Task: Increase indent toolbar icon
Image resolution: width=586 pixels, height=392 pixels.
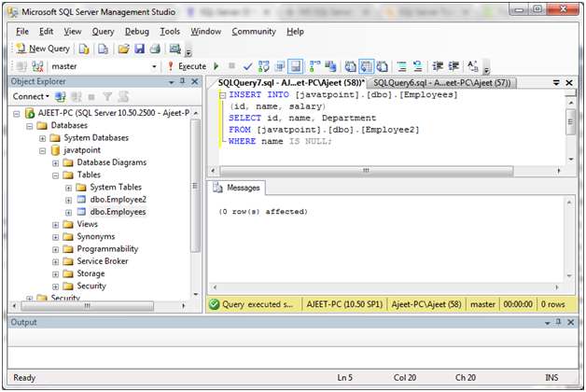Action: click(453, 66)
